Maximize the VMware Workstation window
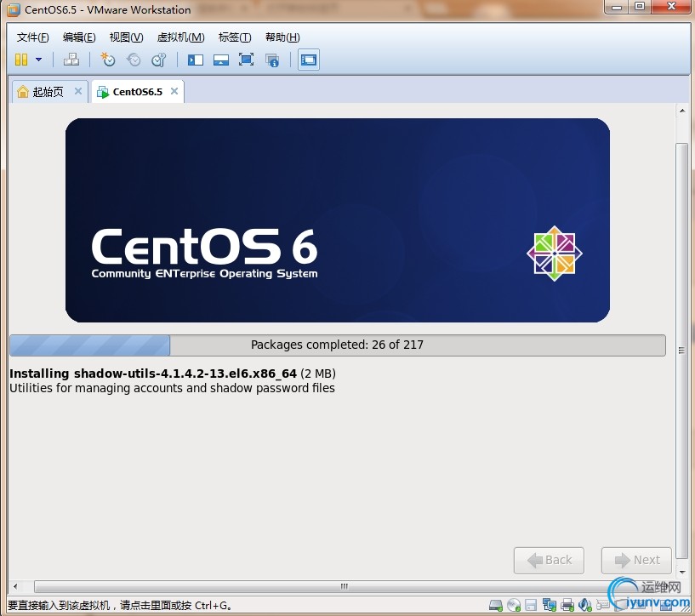 pos(640,7)
